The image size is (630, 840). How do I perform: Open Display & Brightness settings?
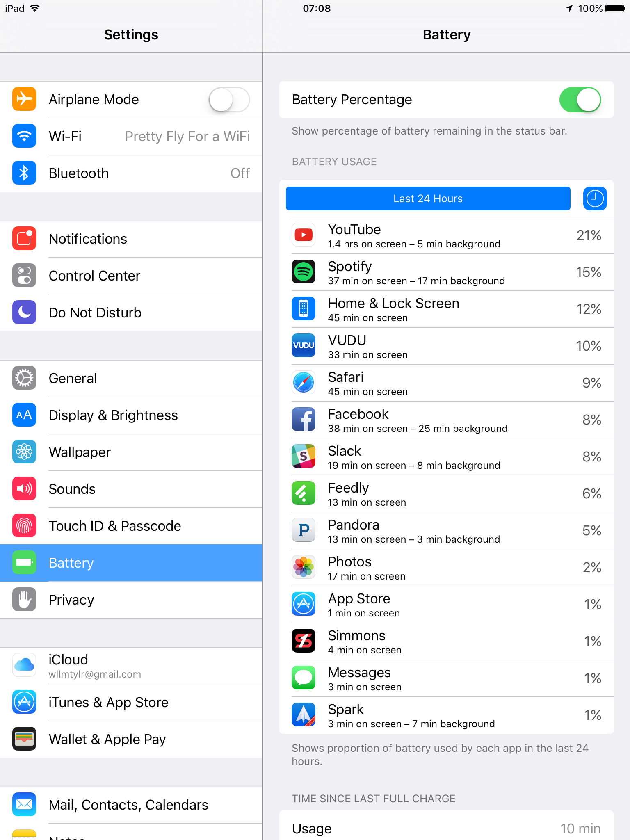click(131, 415)
